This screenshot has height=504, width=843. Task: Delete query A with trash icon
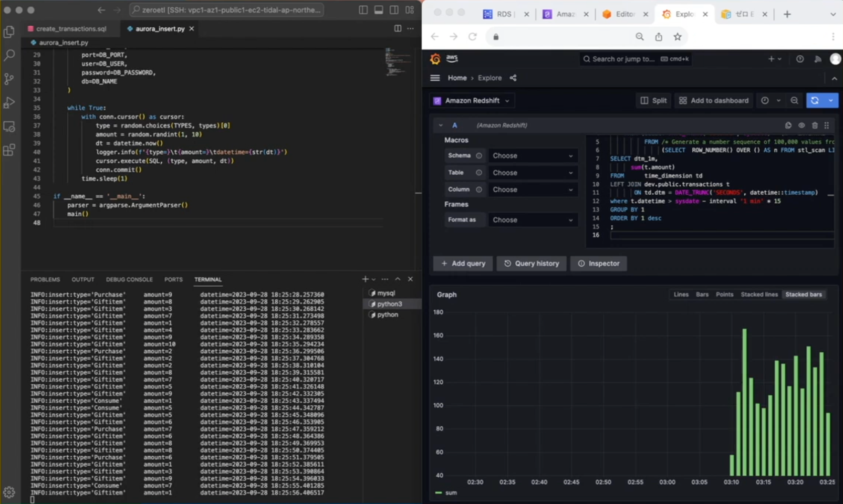coord(815,125)
